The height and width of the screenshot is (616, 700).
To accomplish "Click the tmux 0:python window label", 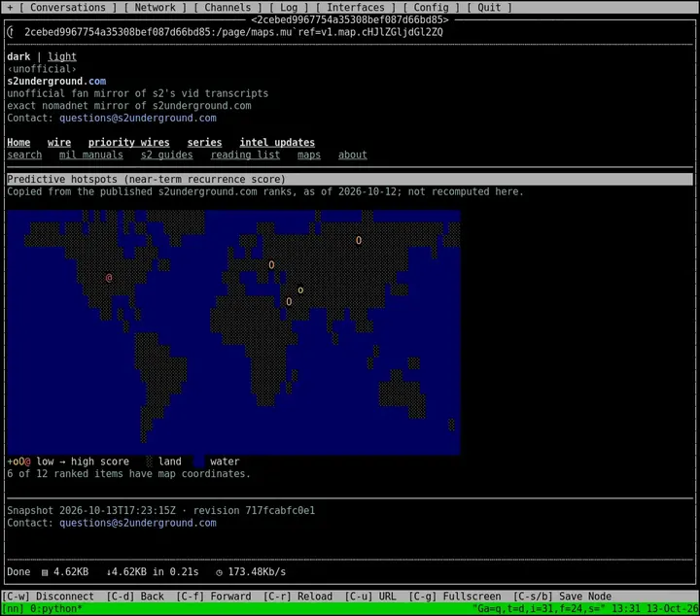I will tap(56, 609).
